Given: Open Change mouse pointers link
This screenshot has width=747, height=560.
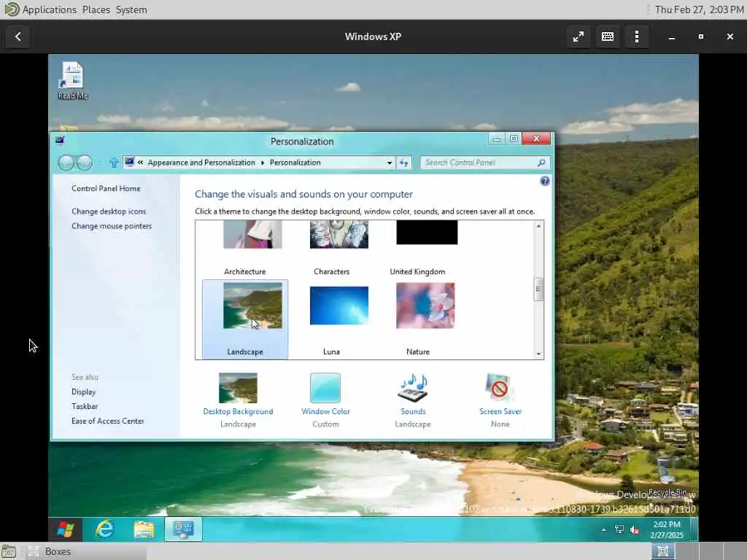Looking at the screenshot, I should (112, 226).
